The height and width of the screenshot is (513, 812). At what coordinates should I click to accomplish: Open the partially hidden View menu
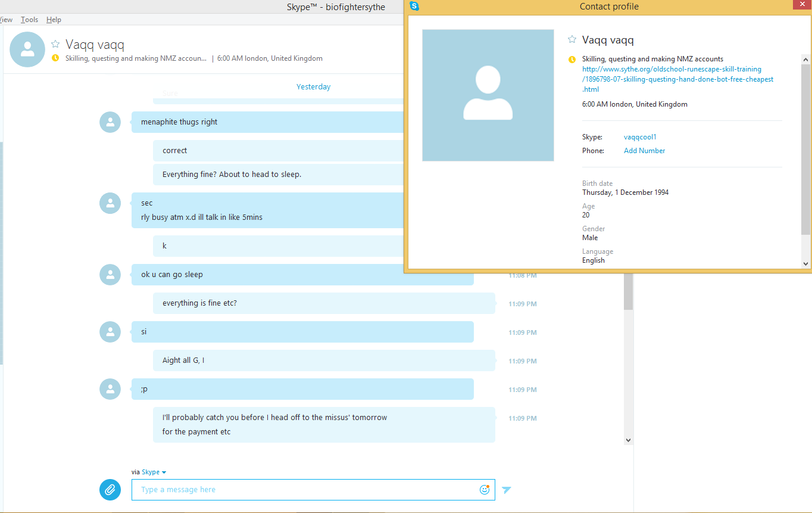tap(7, 20)
